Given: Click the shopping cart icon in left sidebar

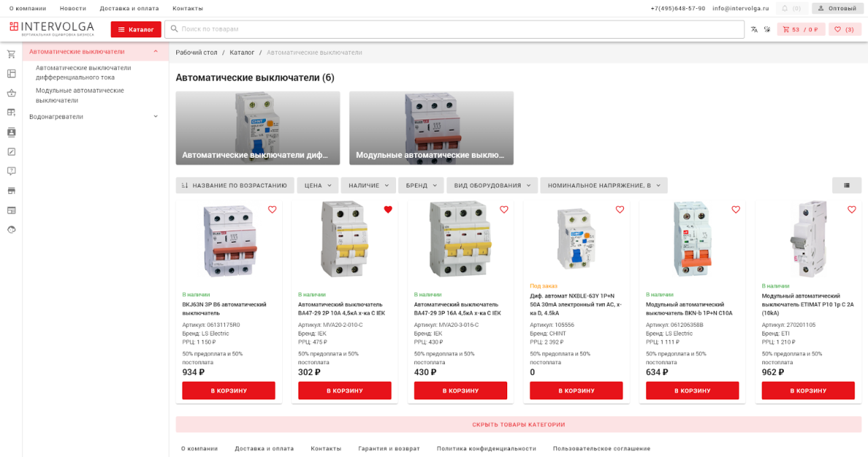Looking at the screenshot, I should (x=12, y=54).
